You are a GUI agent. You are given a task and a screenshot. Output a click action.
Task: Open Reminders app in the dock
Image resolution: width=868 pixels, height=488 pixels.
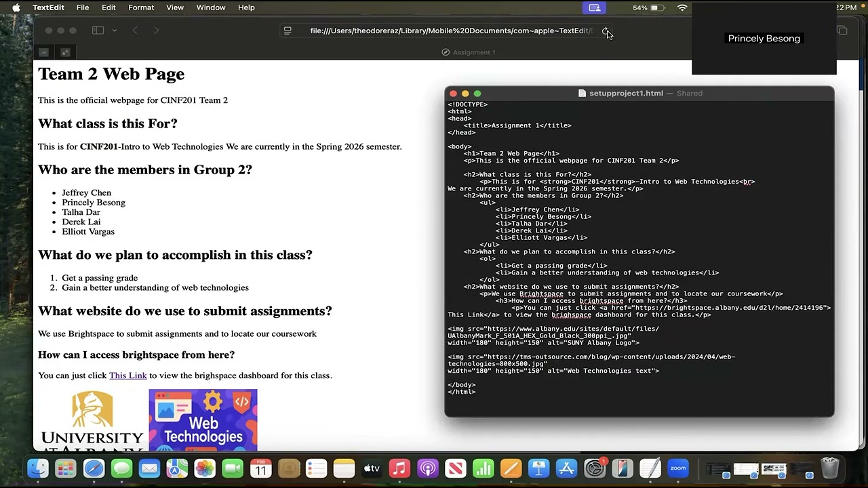point(316,468)
